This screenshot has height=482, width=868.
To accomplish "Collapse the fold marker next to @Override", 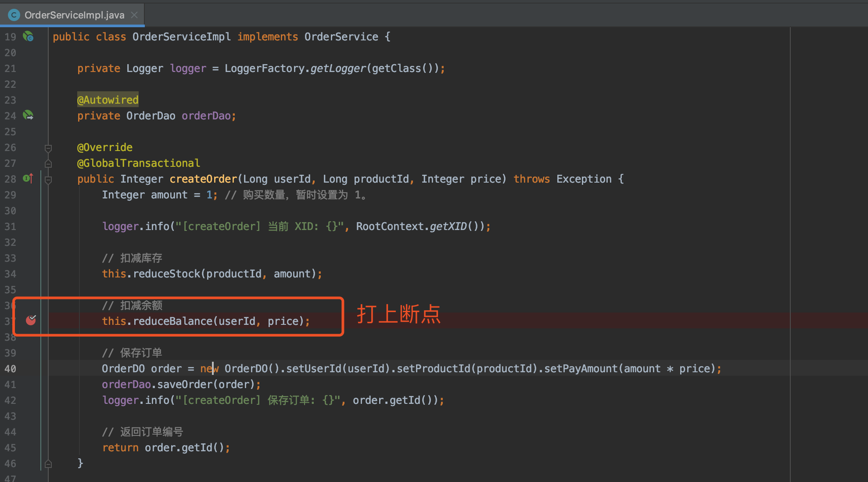I will (x=48, y=148).
